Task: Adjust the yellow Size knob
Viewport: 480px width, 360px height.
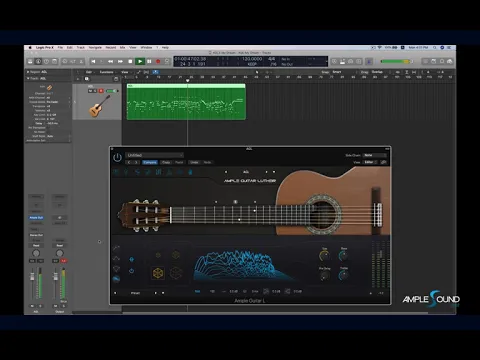Action: pyautogui.click(x=324, y=256)
